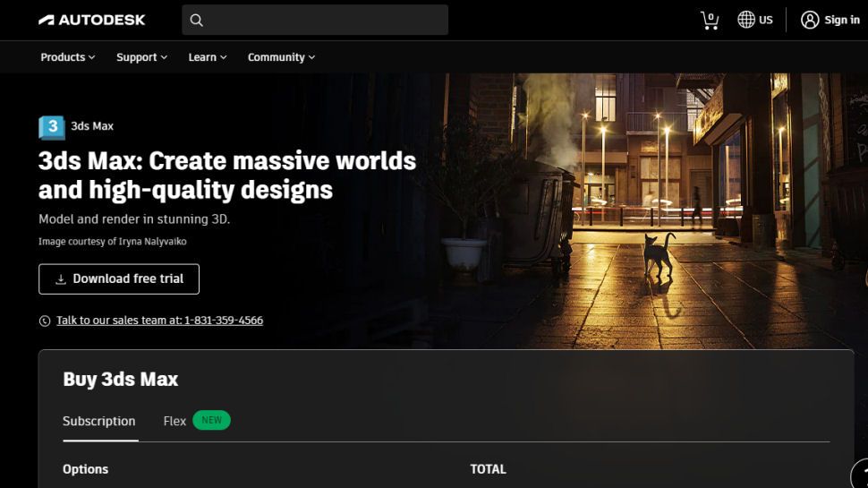Click the sales team phone number link
The height and width of the screenshot is (488, 868).
[159, 321]
